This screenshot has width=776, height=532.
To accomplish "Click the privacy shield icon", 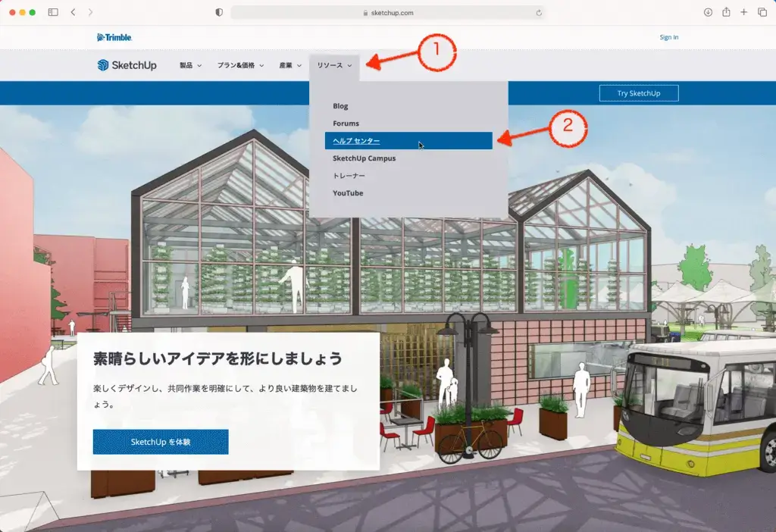I will point(219,13).
